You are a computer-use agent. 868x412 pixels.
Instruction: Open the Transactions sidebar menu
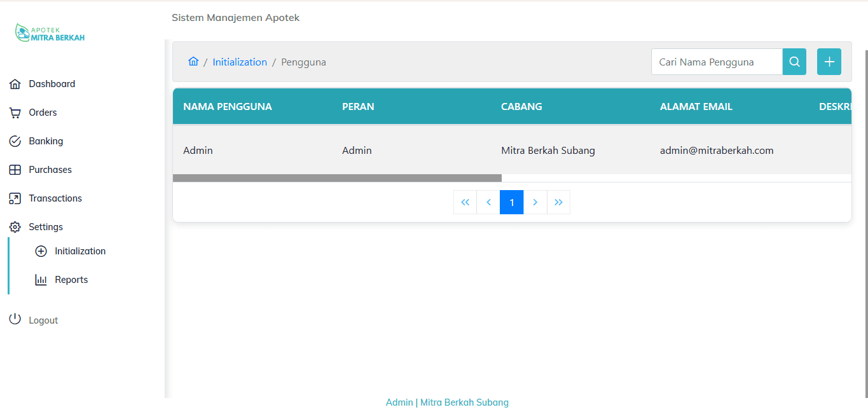pos(55,198)
